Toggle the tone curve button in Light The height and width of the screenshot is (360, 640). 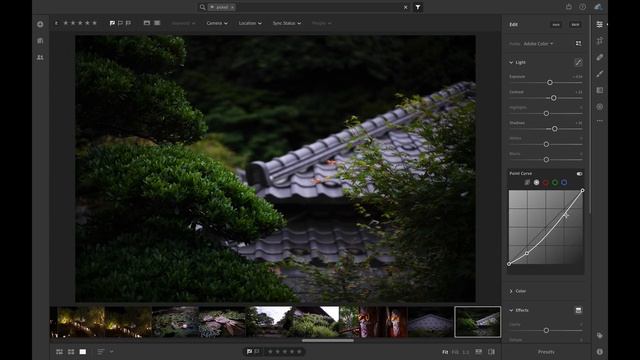578,62
